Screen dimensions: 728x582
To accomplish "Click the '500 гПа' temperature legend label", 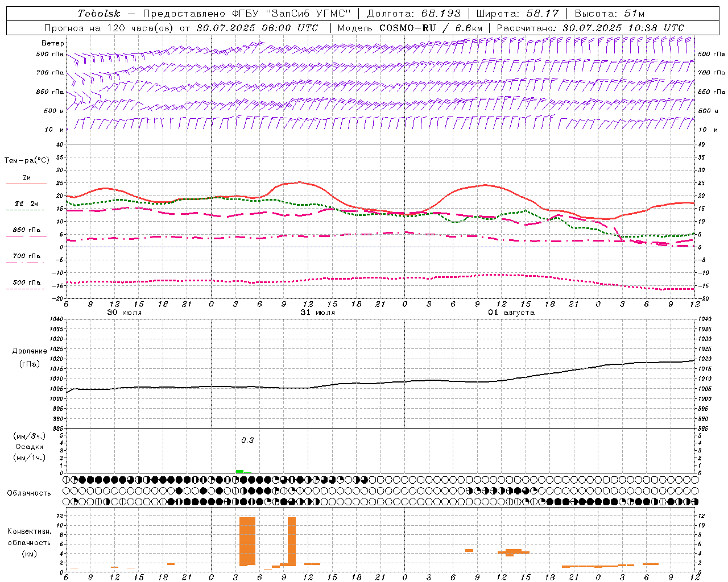I will tap(27, 282).
